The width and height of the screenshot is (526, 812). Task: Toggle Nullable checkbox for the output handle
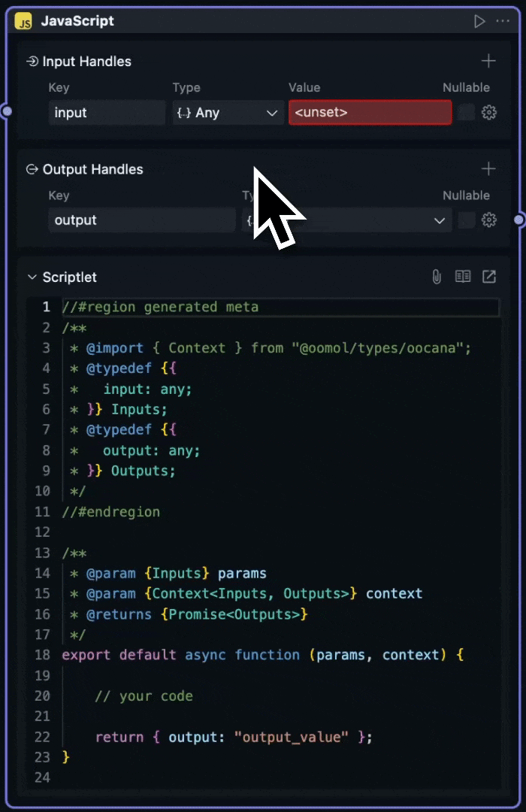467,220
